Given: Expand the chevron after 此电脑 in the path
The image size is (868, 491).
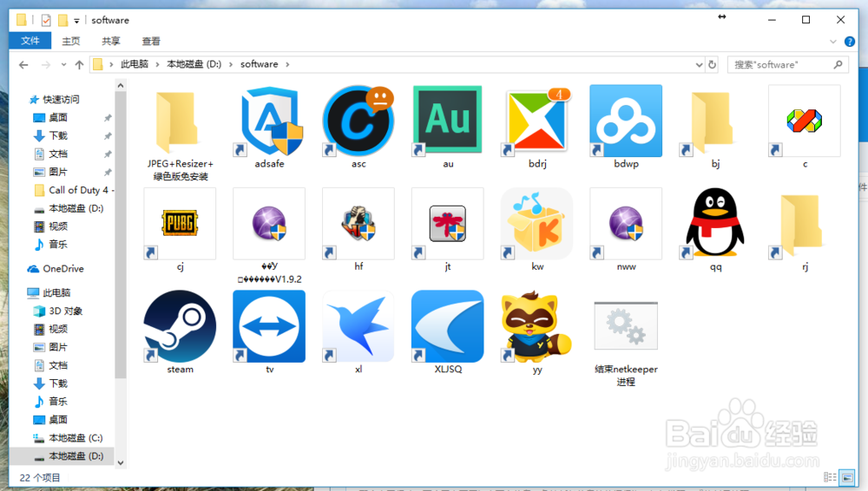Looking at the screenshot, I should [157, 65].
